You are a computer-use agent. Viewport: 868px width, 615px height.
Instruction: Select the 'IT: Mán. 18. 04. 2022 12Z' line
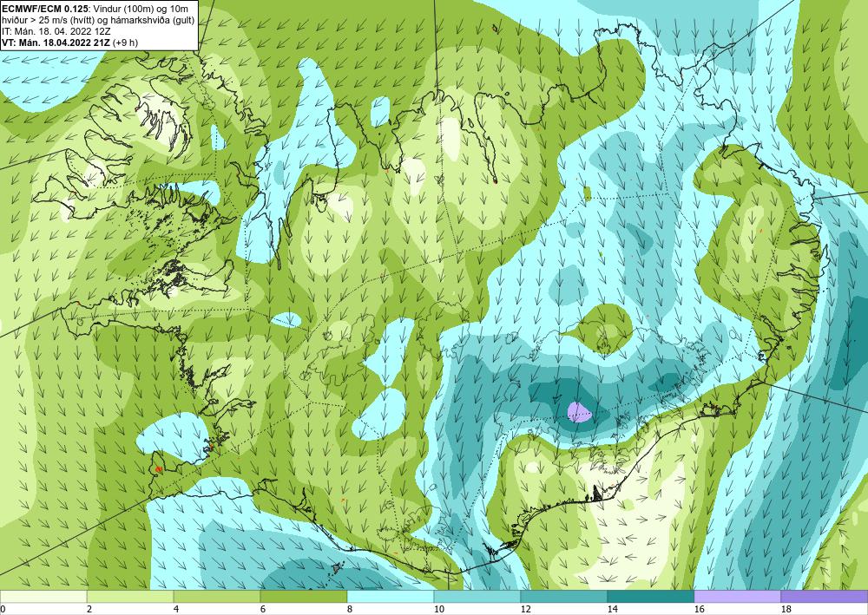click(56, 31)
